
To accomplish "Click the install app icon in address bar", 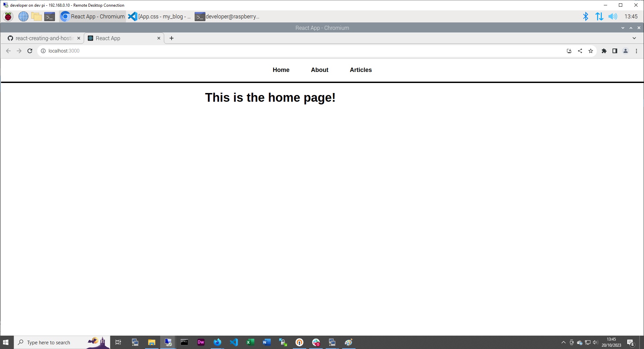I will coord(569,51).
